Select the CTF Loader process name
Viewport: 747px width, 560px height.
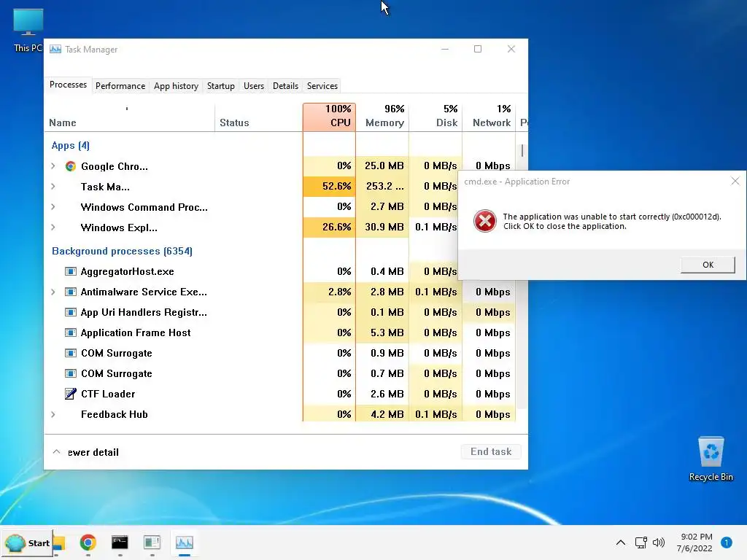pyautogui.click(x=108, y=394)
